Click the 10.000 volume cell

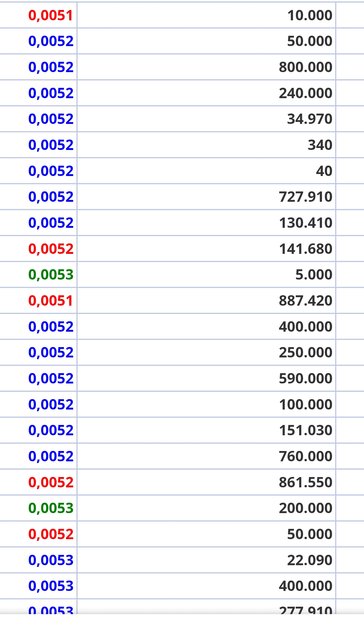309,15
